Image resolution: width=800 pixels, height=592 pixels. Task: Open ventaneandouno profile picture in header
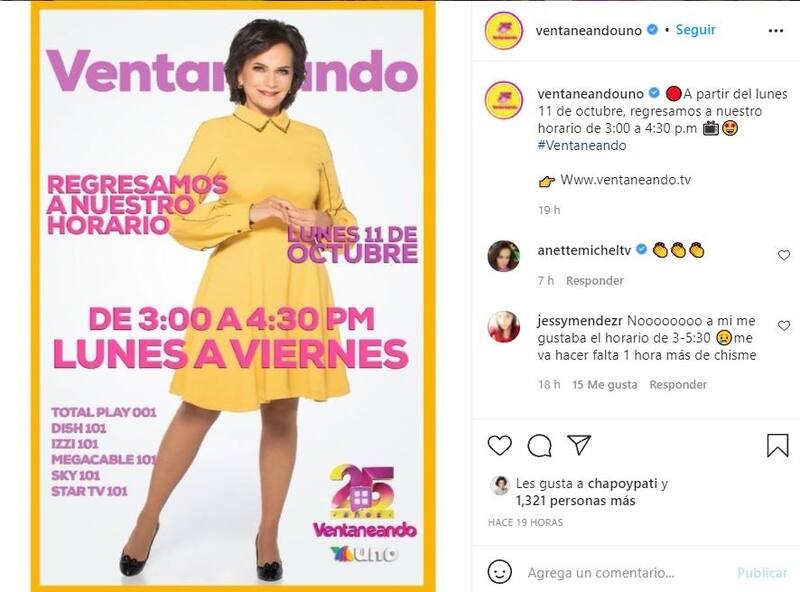pos(504,31)
